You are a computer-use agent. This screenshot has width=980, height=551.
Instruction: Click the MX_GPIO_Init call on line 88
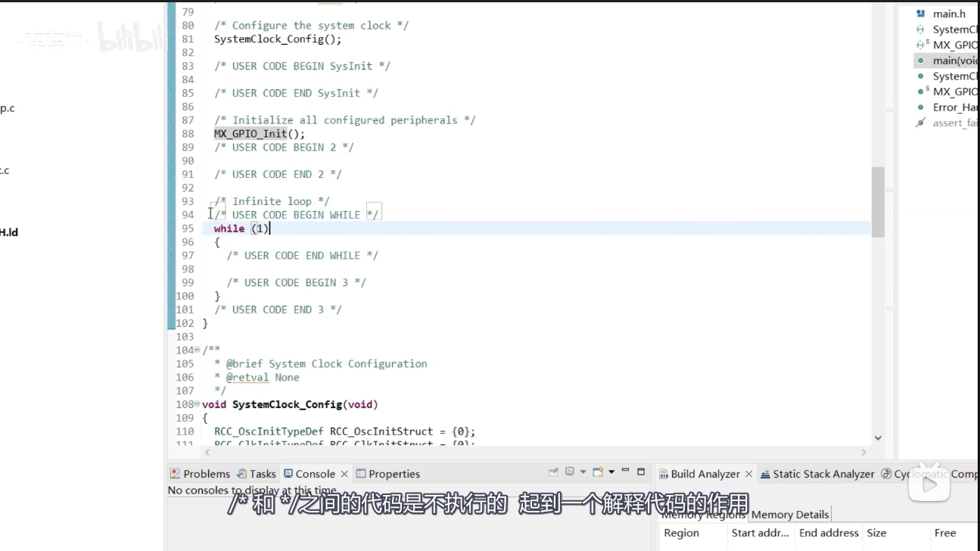click(x=250, y=134)
